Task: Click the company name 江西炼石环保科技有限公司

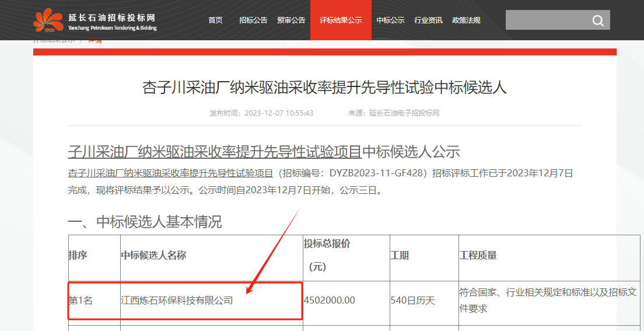Action: click(x=177, y=301)
